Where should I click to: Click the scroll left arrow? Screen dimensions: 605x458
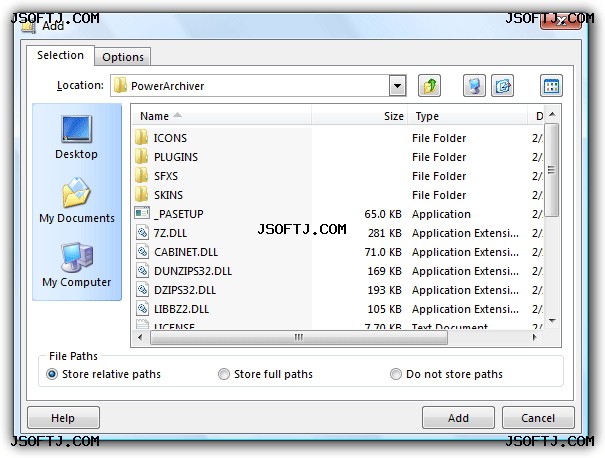140,337
